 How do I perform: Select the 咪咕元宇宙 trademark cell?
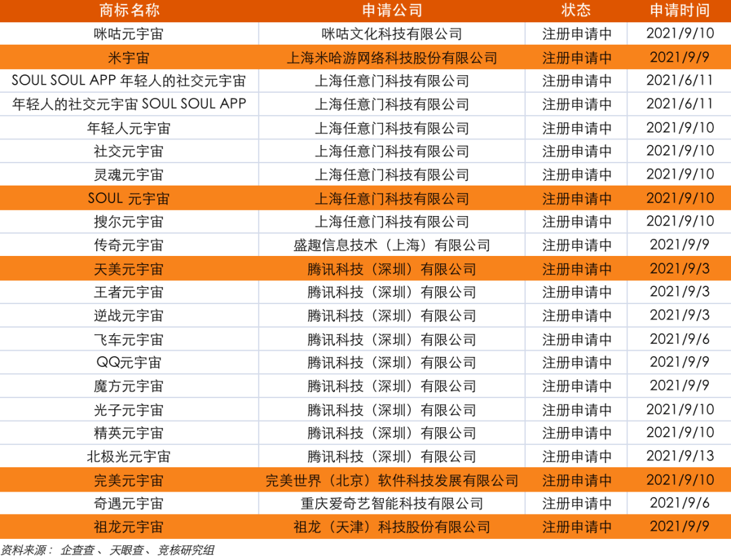[x=129, y=34]
